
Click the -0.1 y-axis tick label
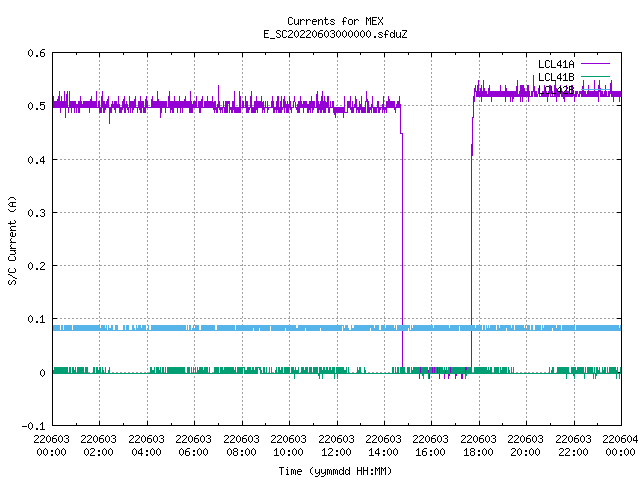(33, 426)
